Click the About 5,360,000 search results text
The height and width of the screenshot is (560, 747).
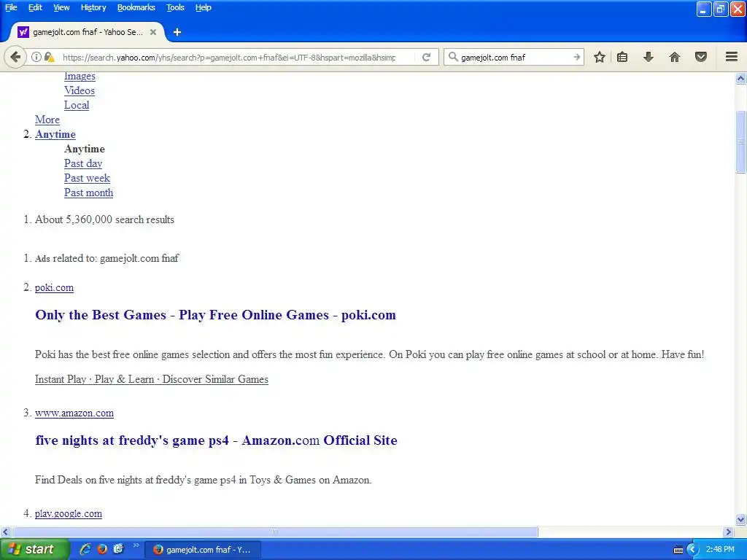click(x=104, y=219)
